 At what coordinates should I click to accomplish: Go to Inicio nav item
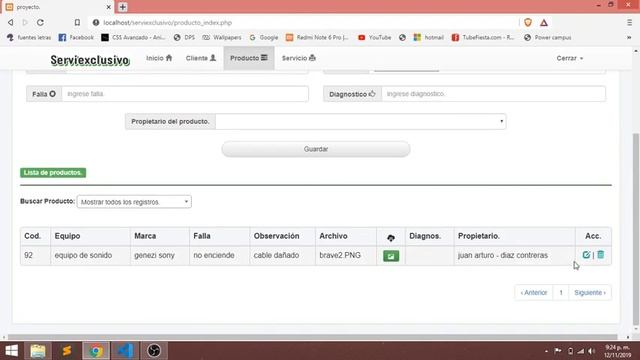(x=159, y=58)
